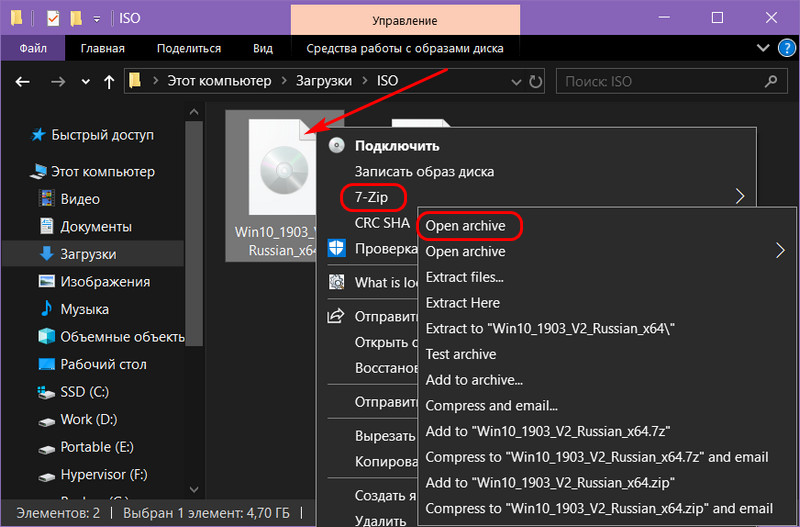Image resolution: width=800 pixels, height=527 pixels.
Task: Click the 'What is locking' menu icon
Action: tap(337, 282)
